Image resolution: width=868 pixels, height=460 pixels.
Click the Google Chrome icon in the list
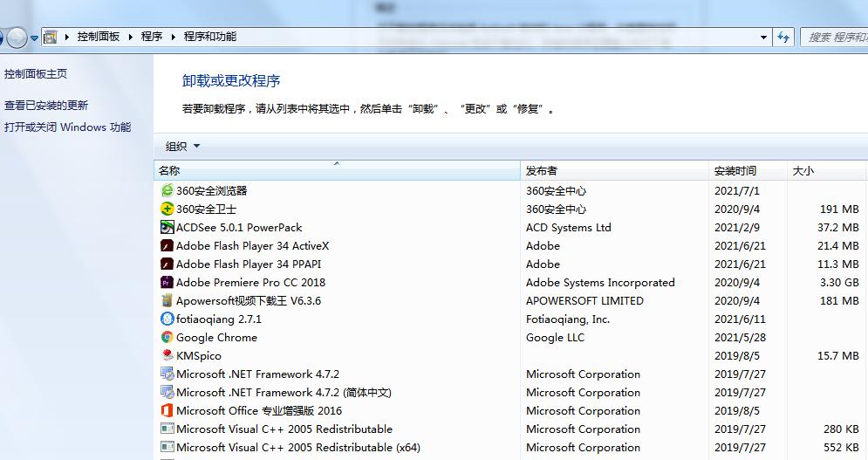click(x=167, y=337)
